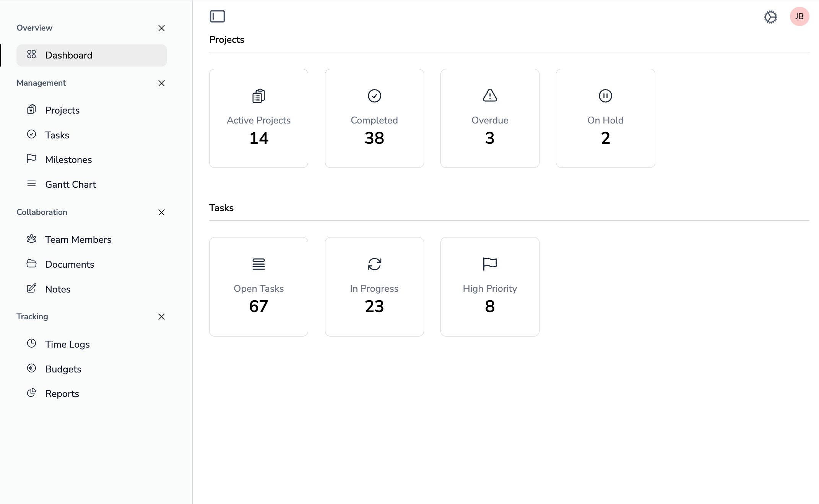Click the Completed checkmark circle icon
Screen dimensions: 819x504
pyautogui.click(x=374, y=96)
